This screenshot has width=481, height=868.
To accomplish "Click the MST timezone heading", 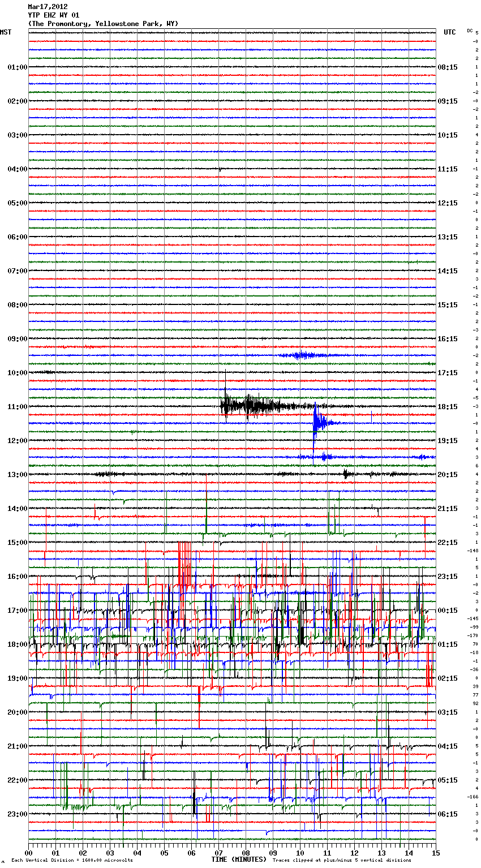I will coord(6,32).
